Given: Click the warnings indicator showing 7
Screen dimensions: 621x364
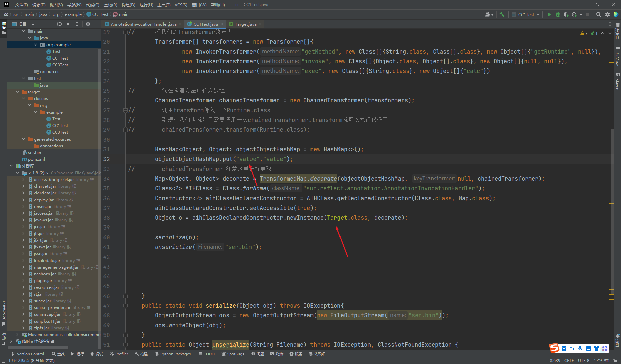Looking at the screenshot, I should pyautogui.click(x=584, y=33).
